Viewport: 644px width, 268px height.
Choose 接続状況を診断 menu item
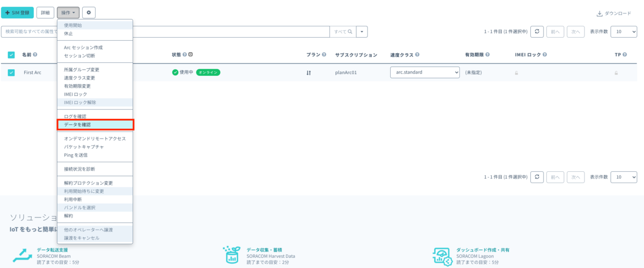click(x=95, y=169)
